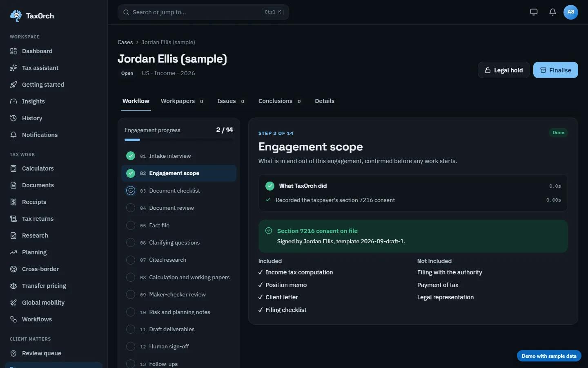Open the Tax returns icon

(13, 219)
